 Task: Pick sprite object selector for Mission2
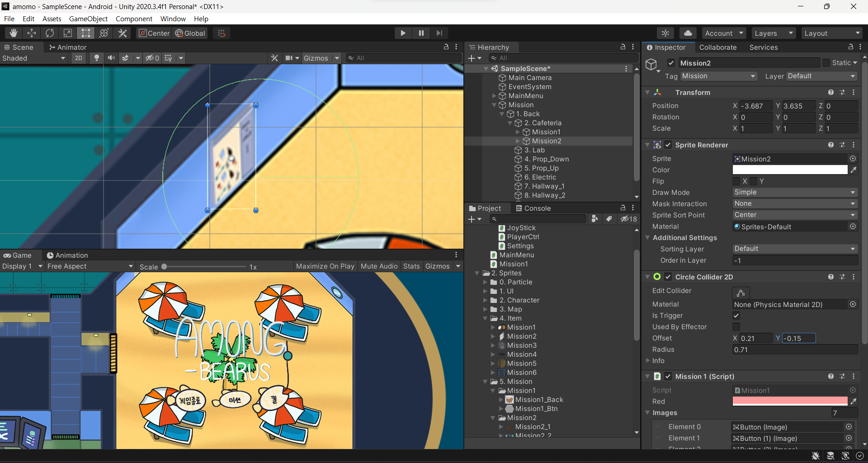[x=853, y=159]
